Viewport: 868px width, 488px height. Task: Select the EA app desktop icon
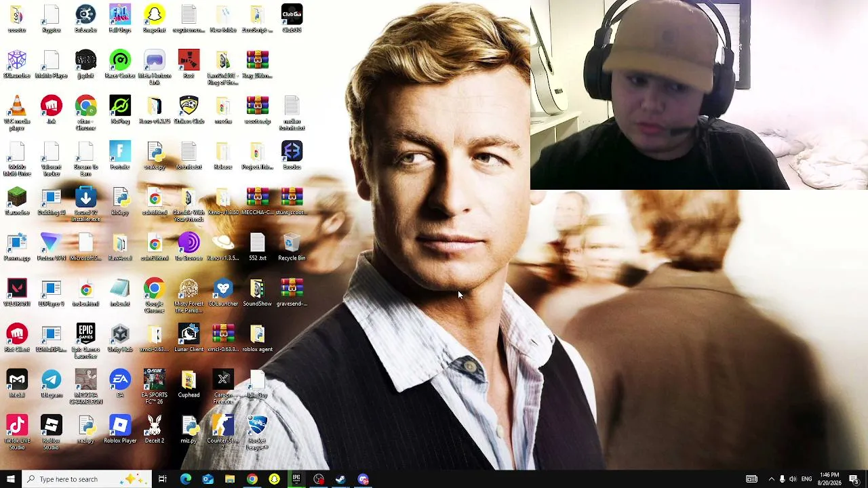click(x=120, y=384)
